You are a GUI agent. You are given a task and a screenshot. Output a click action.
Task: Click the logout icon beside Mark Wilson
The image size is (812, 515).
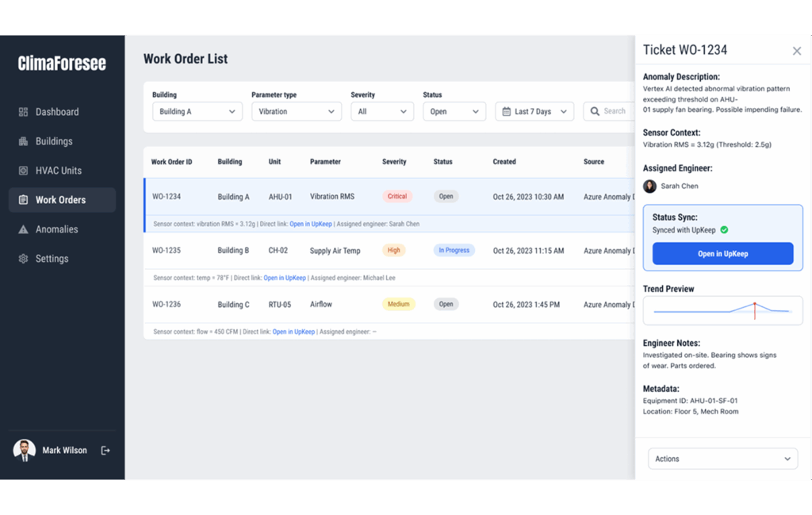105,451
